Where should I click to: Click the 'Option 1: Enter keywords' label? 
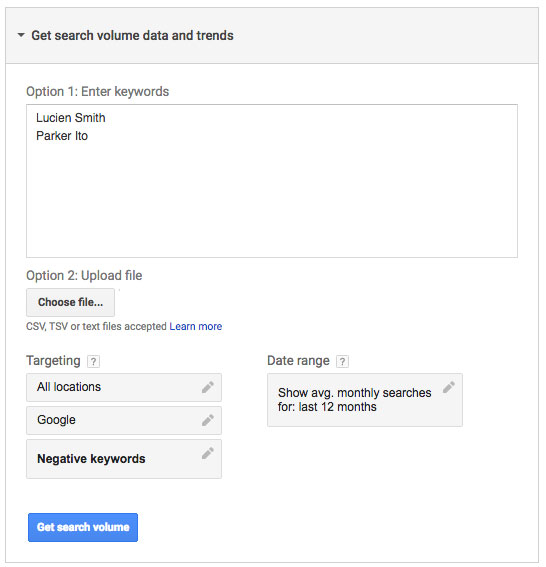[x=97, y=91]
